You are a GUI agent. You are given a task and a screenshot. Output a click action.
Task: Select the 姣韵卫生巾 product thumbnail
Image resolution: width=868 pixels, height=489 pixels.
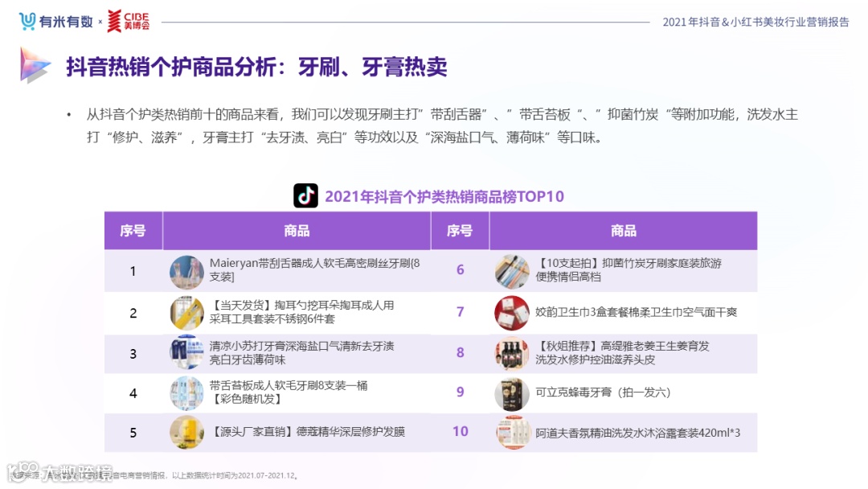(x=512, y=313)
